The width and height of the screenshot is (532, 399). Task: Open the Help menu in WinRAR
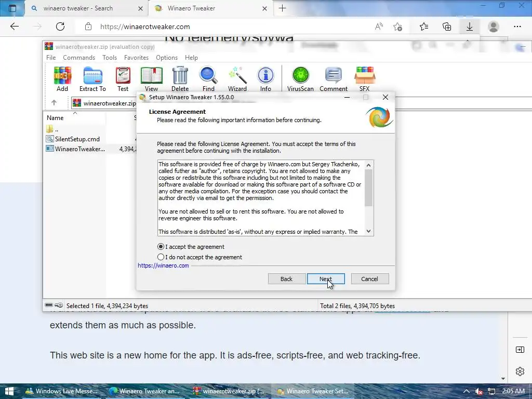point(191,58)
